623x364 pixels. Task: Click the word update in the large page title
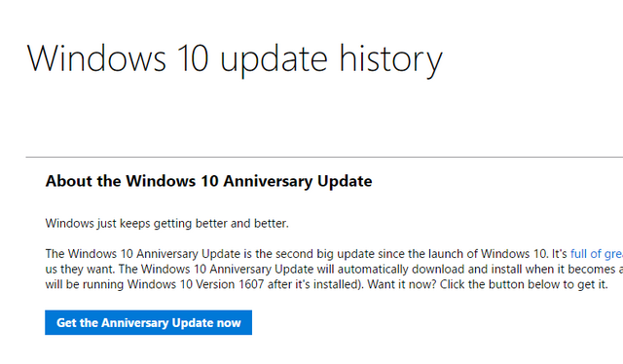point(274,60)
